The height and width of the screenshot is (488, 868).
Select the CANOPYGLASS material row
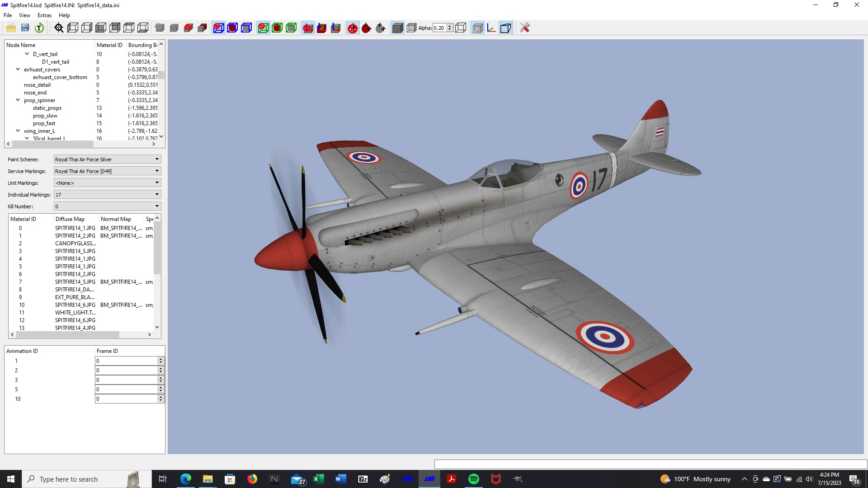point(81,244)
